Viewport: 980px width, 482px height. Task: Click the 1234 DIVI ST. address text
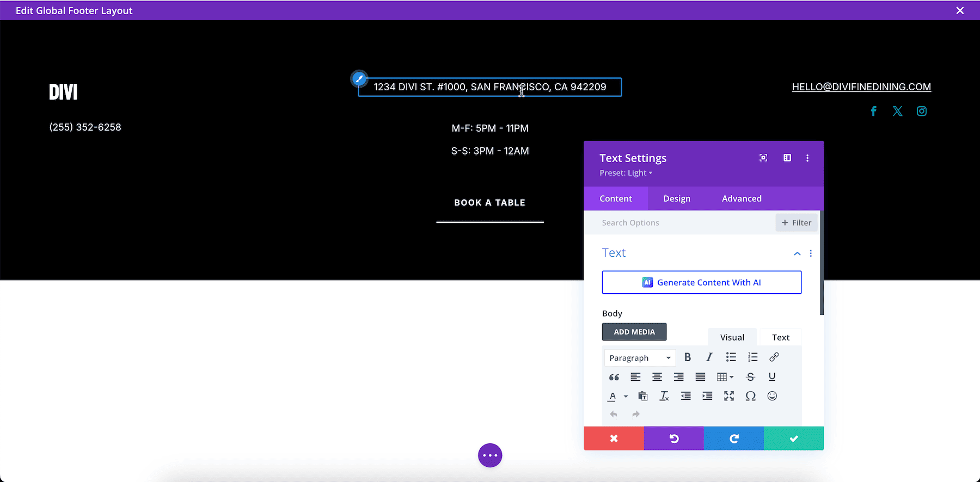coord(490,87)
